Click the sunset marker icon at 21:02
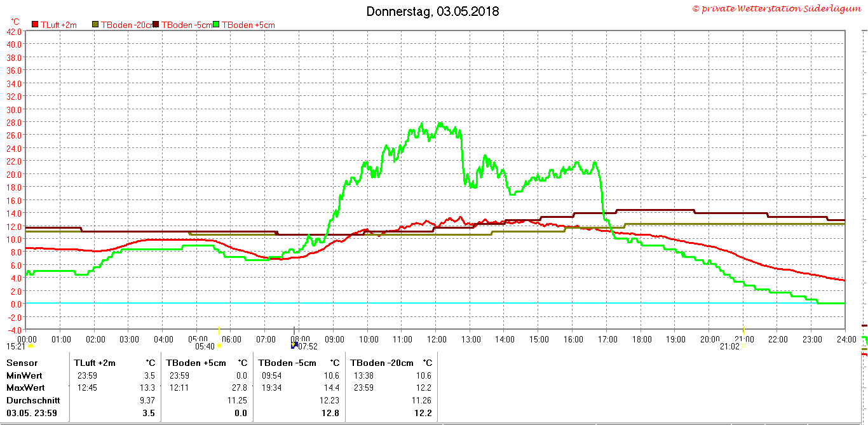The image size is (868, 425). click(x=743, y=346)
